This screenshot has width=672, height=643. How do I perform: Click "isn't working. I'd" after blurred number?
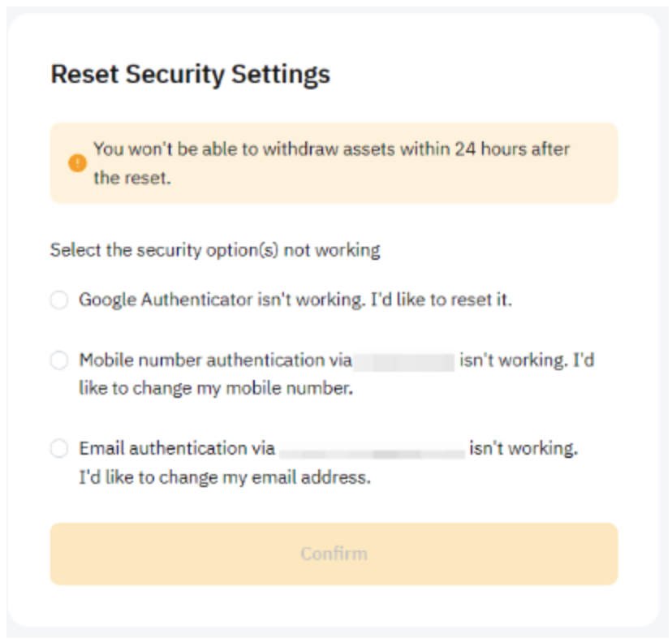click(527, 360)
